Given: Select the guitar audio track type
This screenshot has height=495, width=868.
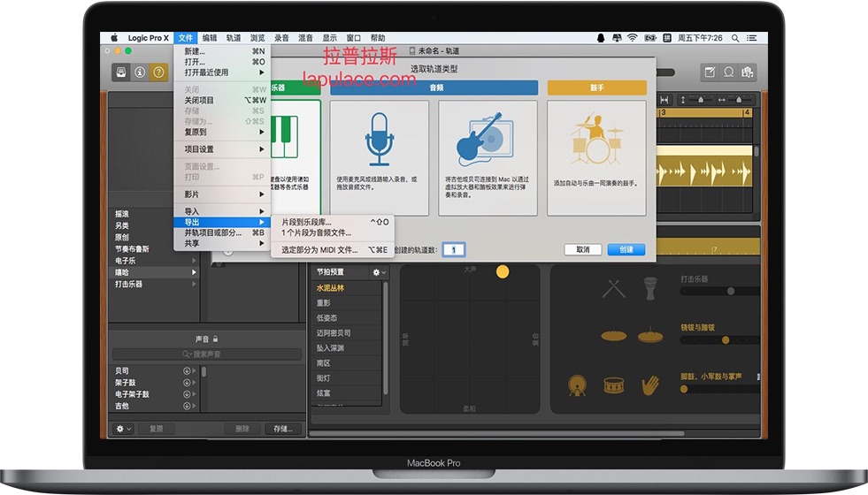Looking at the screenshot, I should tap(488, 158).
